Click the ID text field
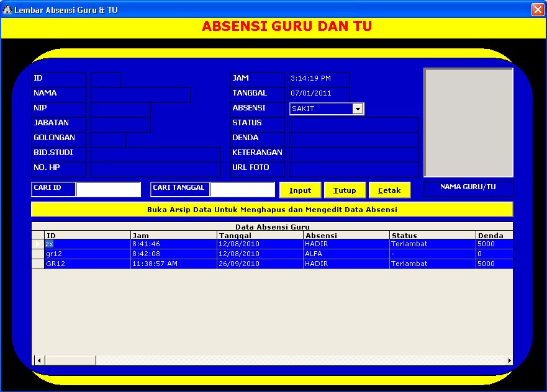This screenshot has height=392, width=547. pyautogui.click(x=106, y=80)
